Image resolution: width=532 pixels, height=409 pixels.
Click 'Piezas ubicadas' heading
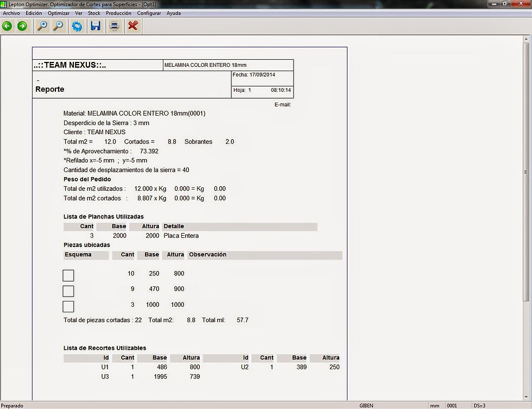(x=86, y=245)
